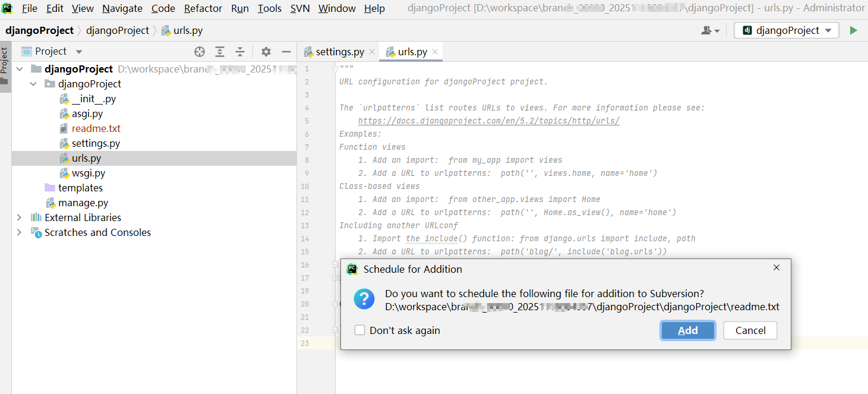Open the Tools menu
This screenshot has height=394, width=868.
click(x=270, y=8)
